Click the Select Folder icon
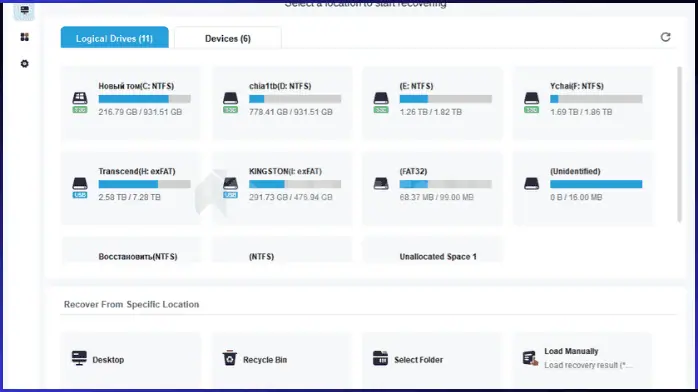 (x=380, y=358)
